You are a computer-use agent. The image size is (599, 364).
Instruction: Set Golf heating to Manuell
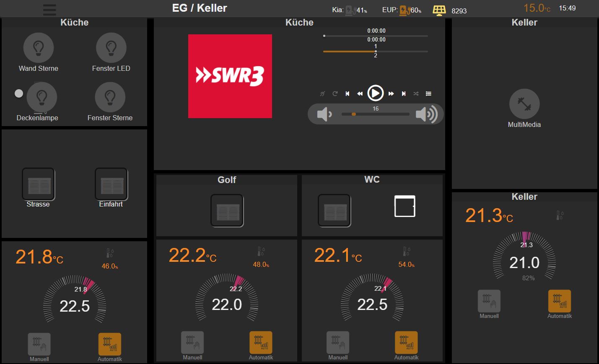(192, 343)
